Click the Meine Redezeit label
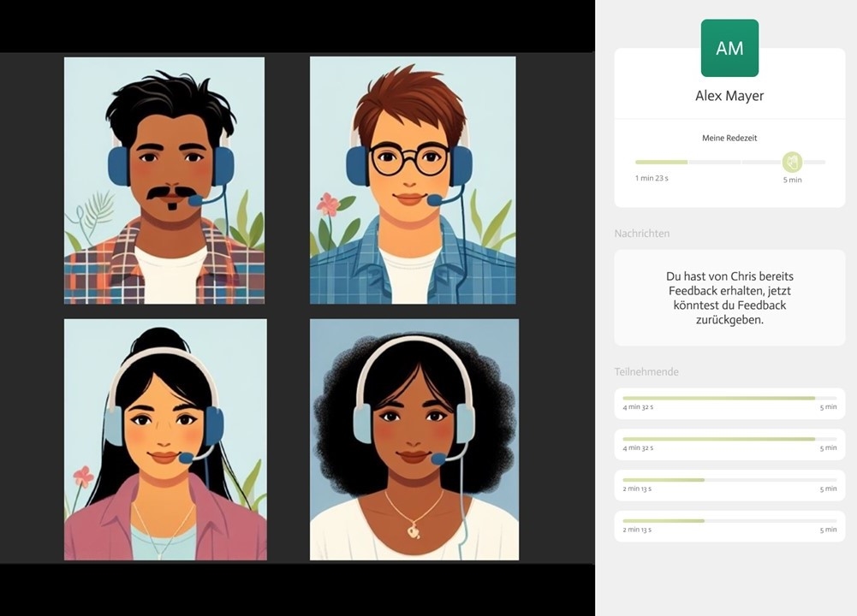The image size is (857, 616). tap(729, 138)
